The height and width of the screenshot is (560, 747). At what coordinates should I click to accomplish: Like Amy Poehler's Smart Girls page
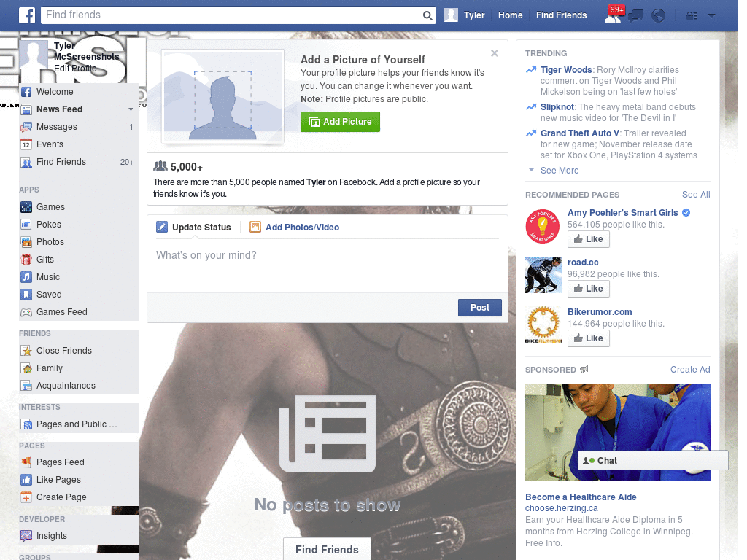(589, 239)
